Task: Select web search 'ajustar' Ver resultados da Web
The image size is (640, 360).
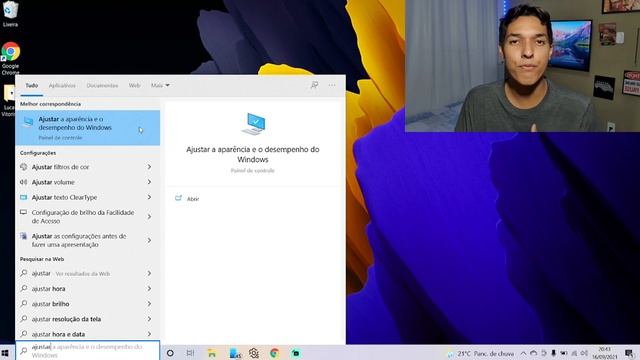Action: tap(71, 273)
